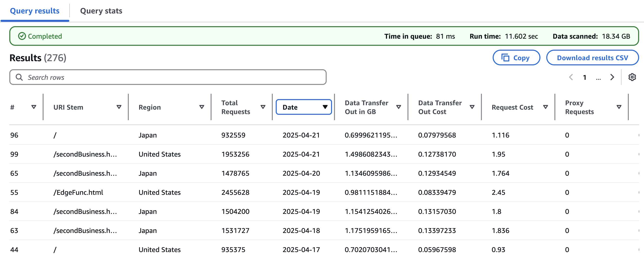
Task: Go to the next results page
Action: tap(612, 77)
